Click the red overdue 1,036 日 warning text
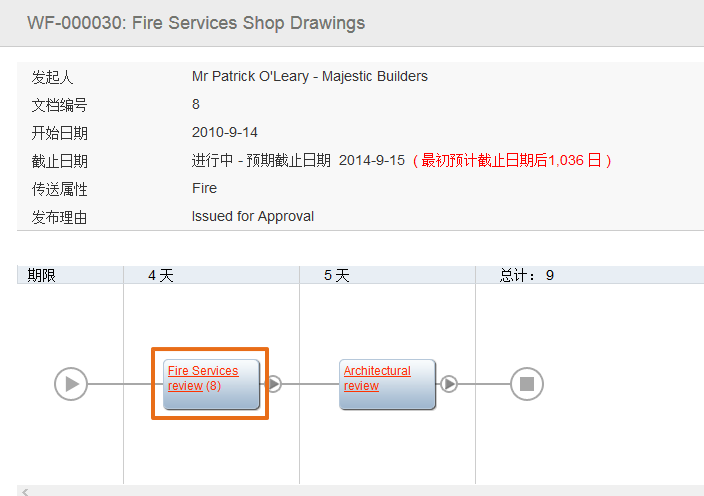 512,160
